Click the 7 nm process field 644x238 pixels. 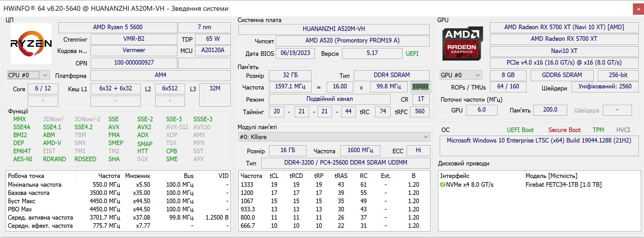click(204, 27)
